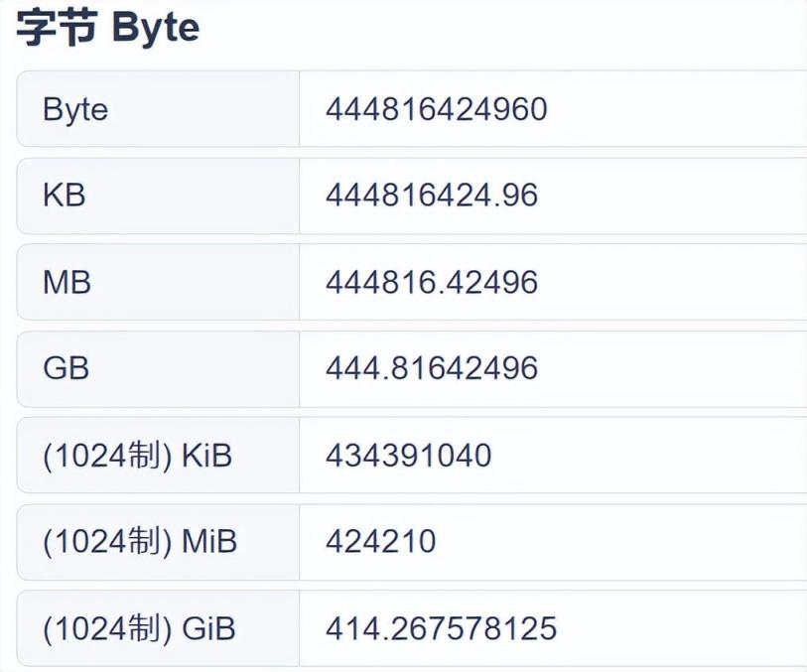807x672 pixels.
Task: Place cursor in 444.81642496 number
Action: click(x=431, y=368)
